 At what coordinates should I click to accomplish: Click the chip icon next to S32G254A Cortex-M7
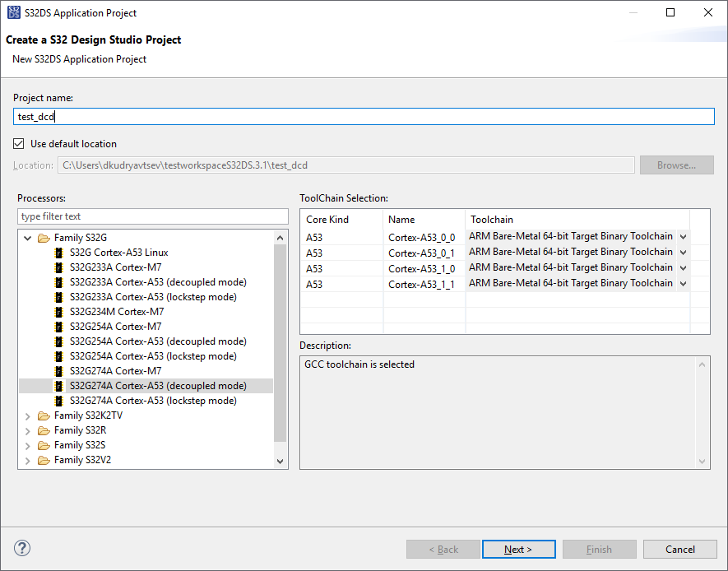click(x=59, y=327)
